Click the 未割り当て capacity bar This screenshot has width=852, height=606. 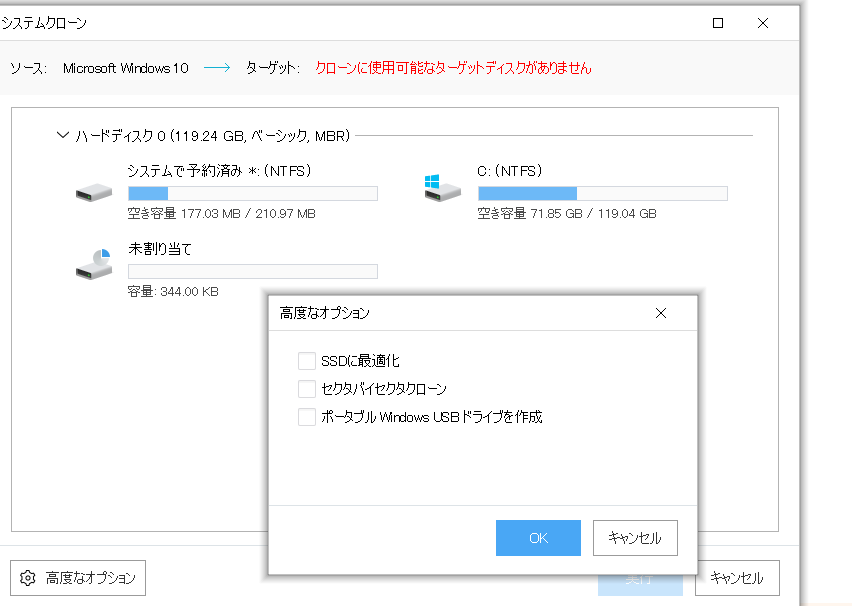[253, 271]
